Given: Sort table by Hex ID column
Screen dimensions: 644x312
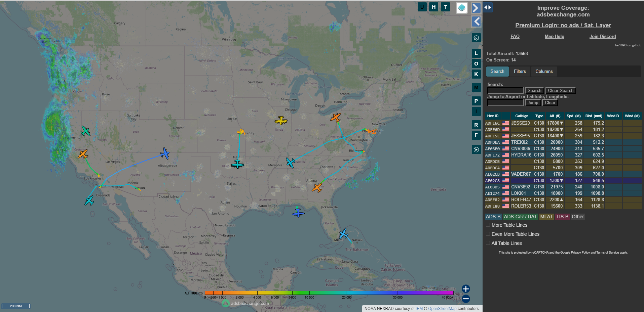Looking at the screenshot, I should pos(493,116).
